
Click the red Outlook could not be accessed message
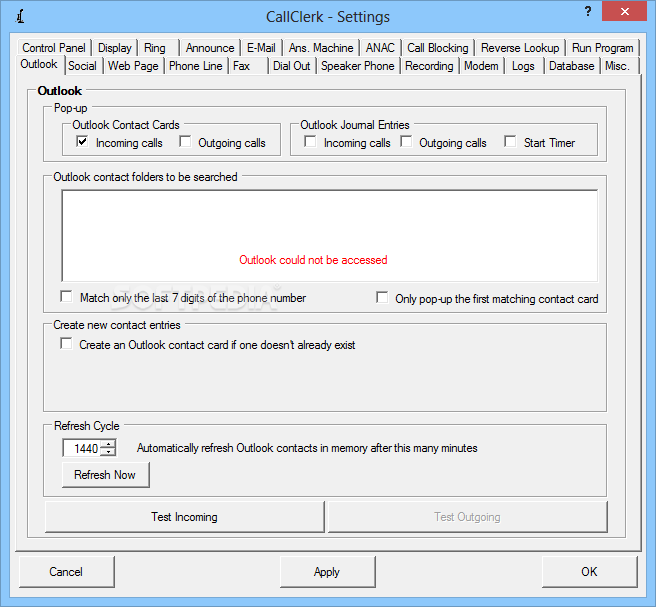click(313, 260)
